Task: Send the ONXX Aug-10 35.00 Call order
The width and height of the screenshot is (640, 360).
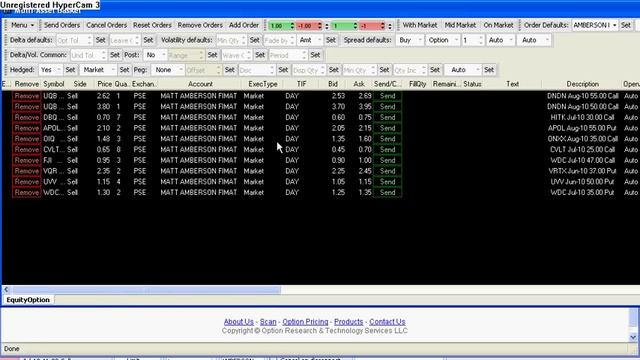Action: pos(387,139)
